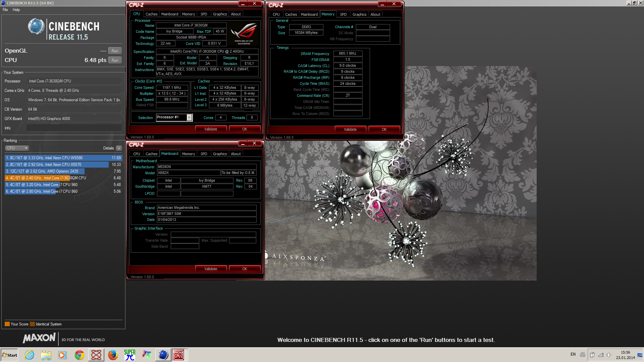The image size is (644, 362).
Task: Select the Core i7 CPU 860 ranking row
Action: click(x=63, y=191)
